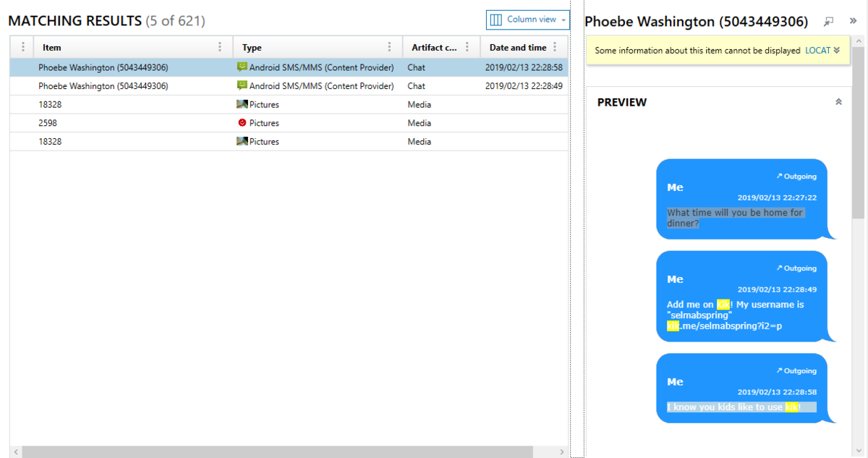
Task: Click the red prohibited Pictures icon for item 2598
Action: pyautogui.click(x=242, y=122)
